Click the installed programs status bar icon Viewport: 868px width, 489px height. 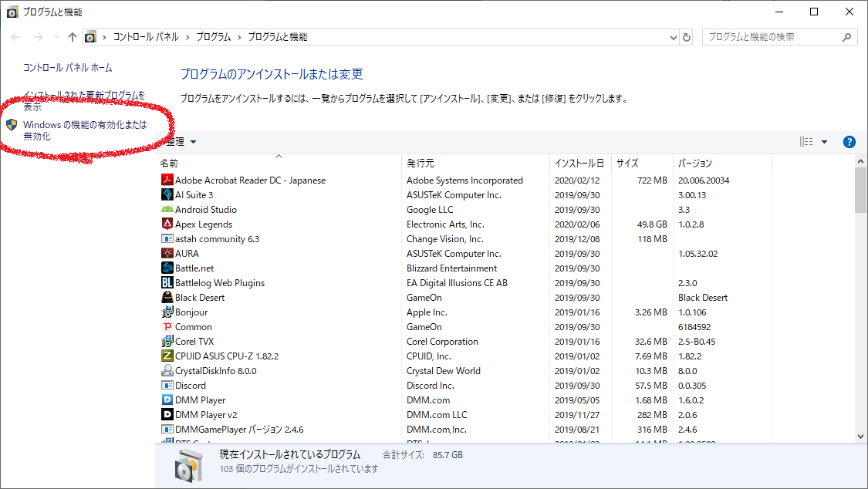(188, 465)
